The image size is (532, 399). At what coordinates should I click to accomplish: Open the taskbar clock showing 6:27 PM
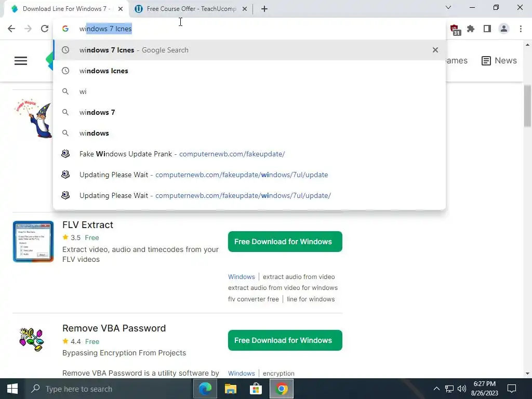coord(485,389)
